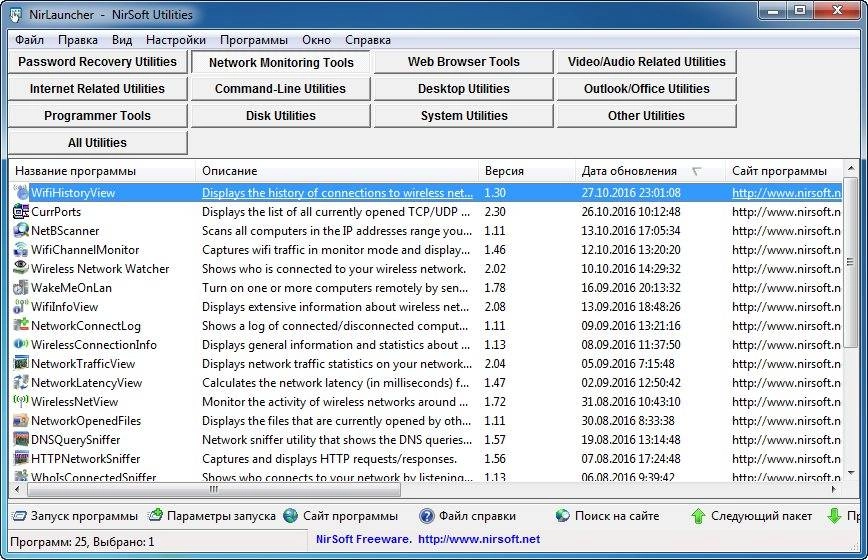Viewport: 868px width, 560px height.
Task: Open Disk Utilities tab
Action: coord(281,116)
